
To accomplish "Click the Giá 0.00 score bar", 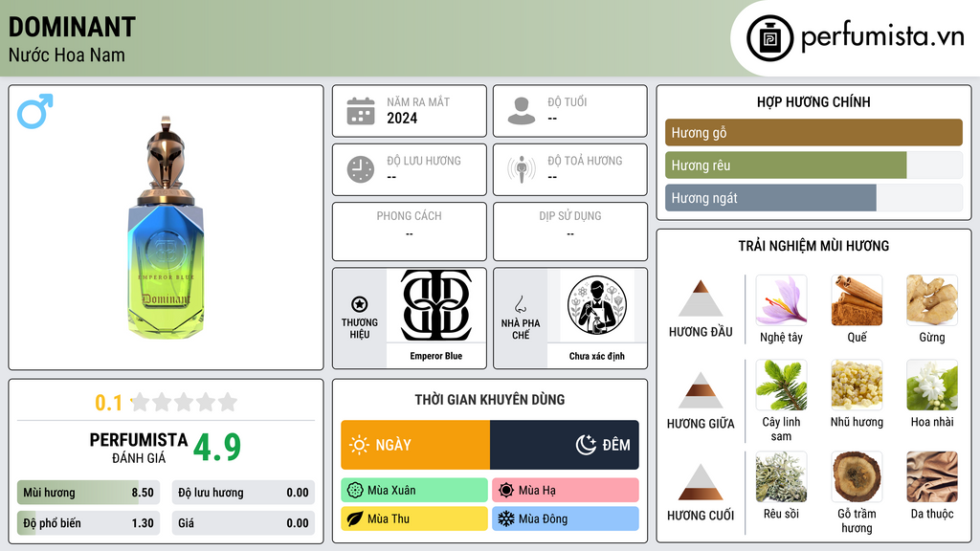I will [243, 523].
